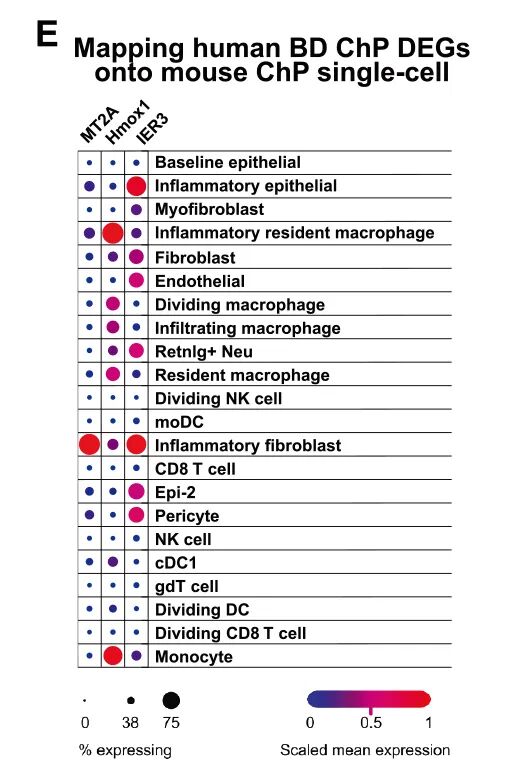Click the IER3 column header label
Screen dimensions: 511x781
tap(152, 129)
